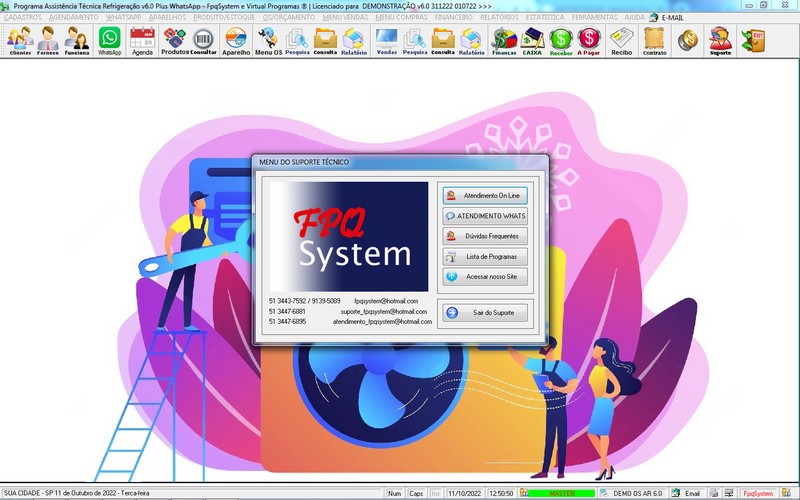Click the Atendimento On Line button
Viewport: 800px width, 500px height.
(485, 195)
